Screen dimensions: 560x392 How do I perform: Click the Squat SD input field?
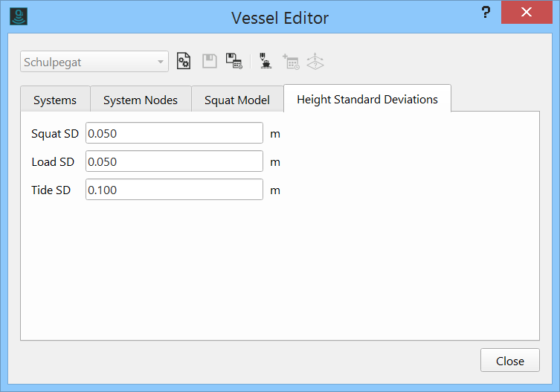174,133
